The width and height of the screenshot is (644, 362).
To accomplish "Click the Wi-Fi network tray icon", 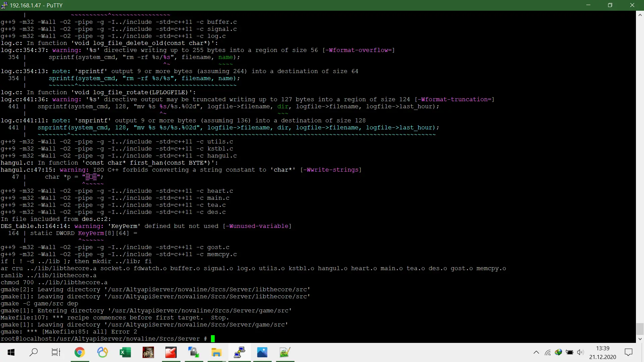I will click(x=547, y=352).
